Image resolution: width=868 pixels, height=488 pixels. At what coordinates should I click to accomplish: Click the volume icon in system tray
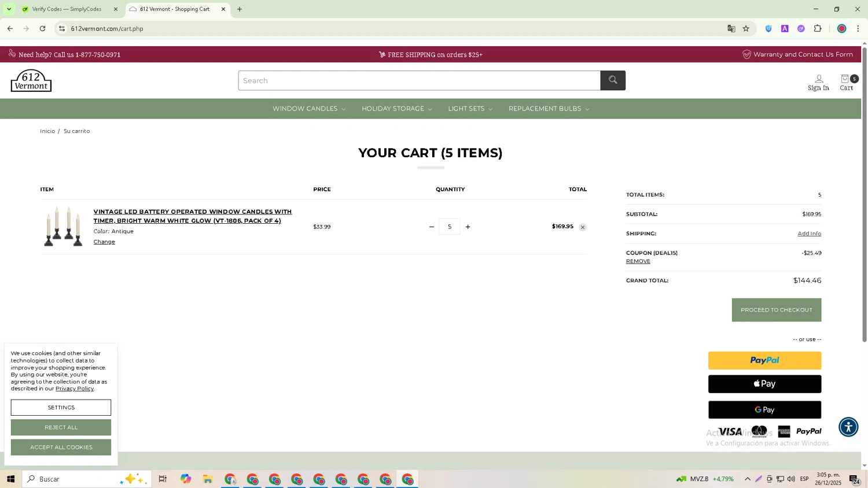point(791,479)
